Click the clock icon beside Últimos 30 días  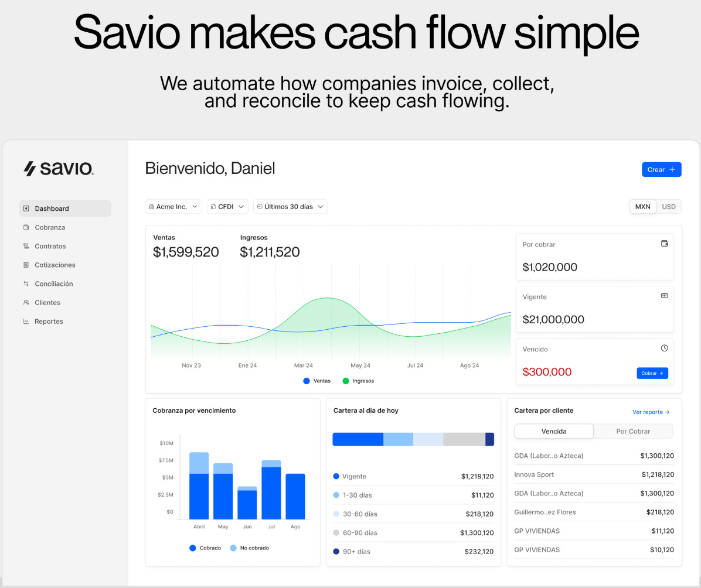[x=260, y=206]
